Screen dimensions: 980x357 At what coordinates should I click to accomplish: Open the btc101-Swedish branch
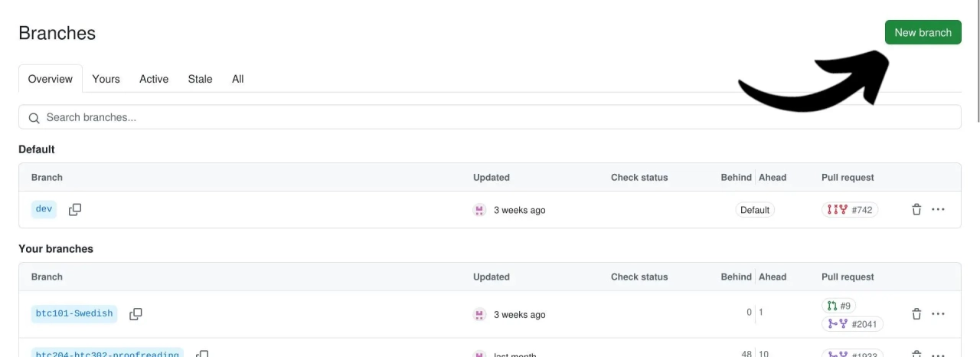pos(74,313)
